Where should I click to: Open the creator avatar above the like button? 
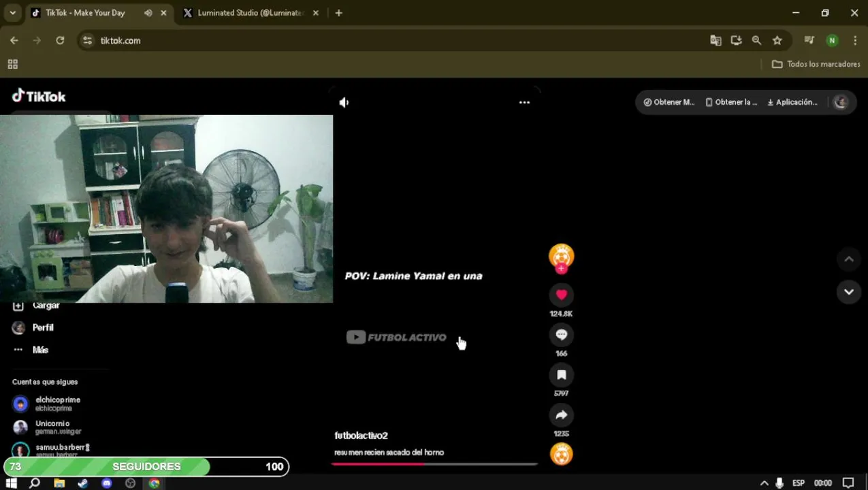(x=561, y=256)
